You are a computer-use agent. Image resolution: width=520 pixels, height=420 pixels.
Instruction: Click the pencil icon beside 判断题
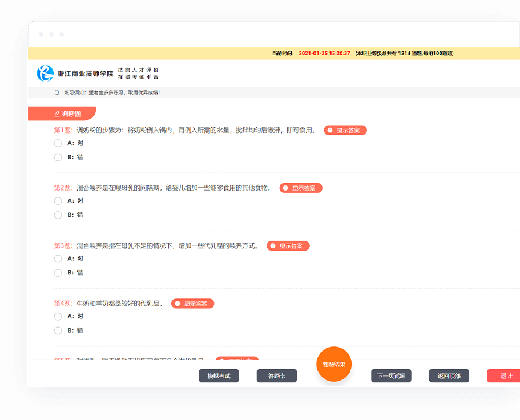point(57,114)
